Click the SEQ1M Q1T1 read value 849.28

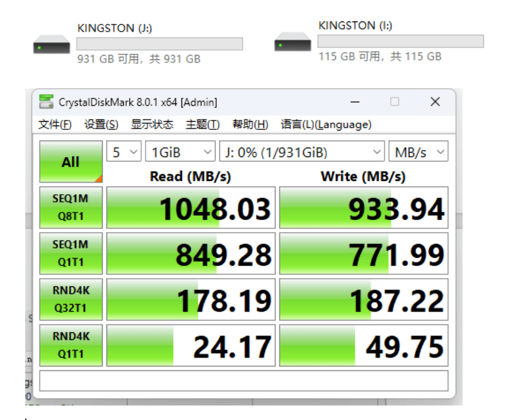tap(191, 254)
